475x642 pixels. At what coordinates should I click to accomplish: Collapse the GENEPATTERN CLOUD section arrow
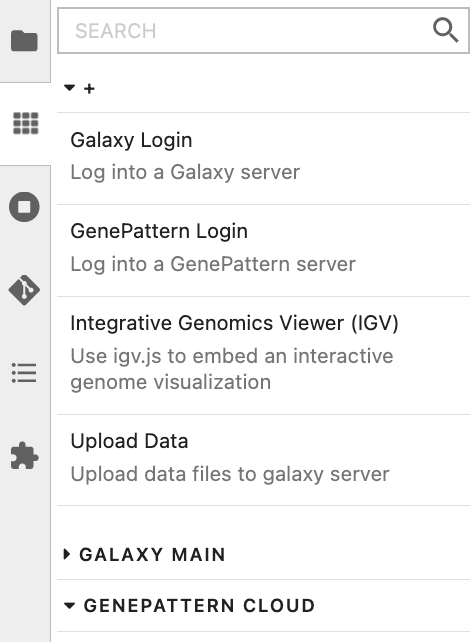[x=70, y=606]
